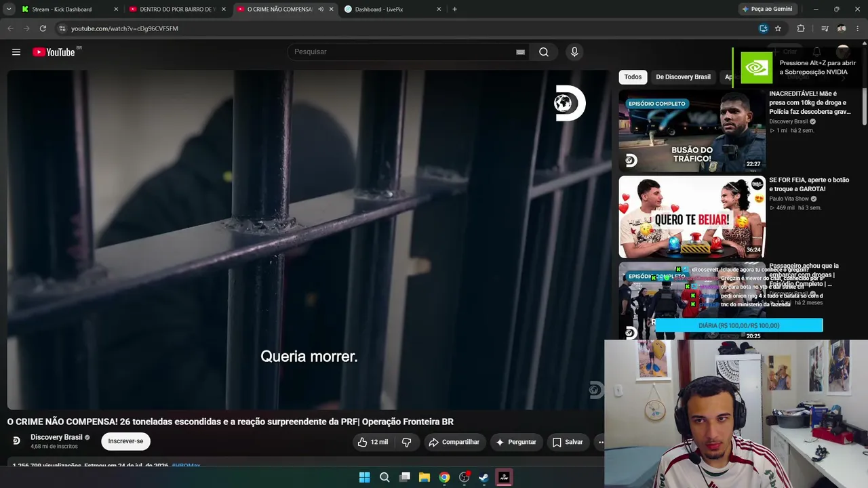The height and width of the screenshot is (488, 868).
Task: Open the SE FOR FEIA video title
Action: point(809,184)
